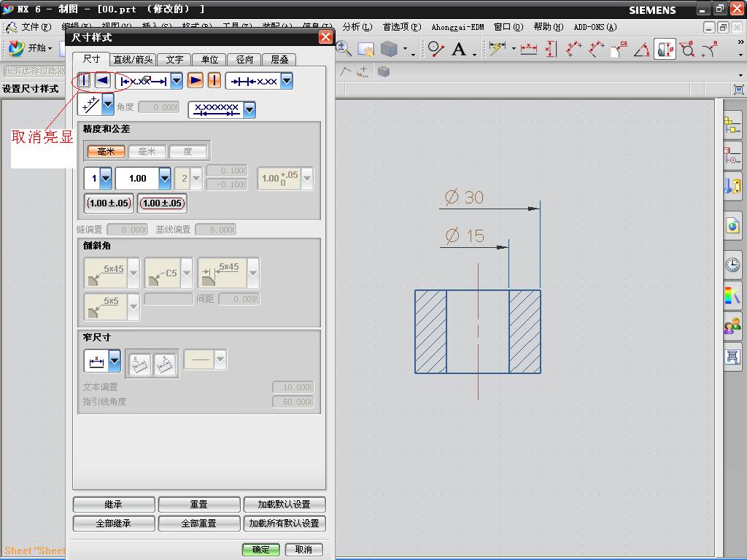Open the 帮助(H) menu
The width and height of the screenshot is (747, 560).
click(x=549, y=27)
